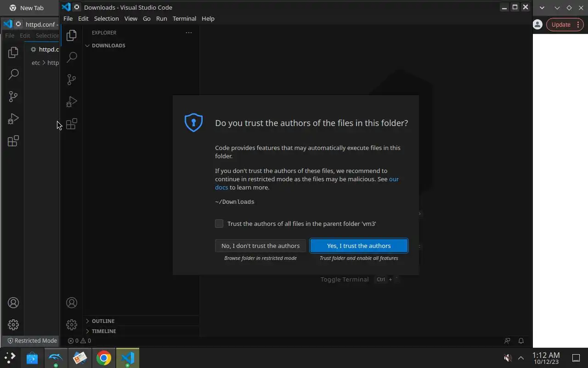Open Run and Debug in httpd.conf window

point(13,119)
